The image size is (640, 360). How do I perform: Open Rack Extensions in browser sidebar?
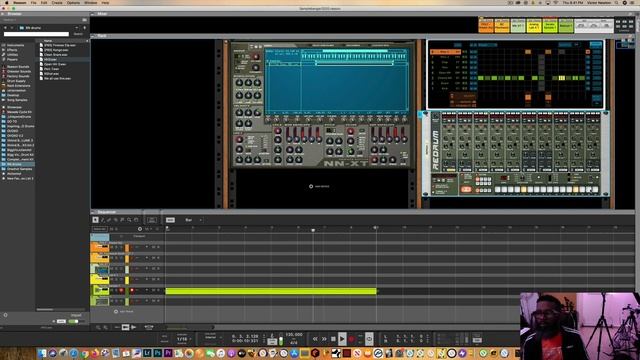coord(19,86)
